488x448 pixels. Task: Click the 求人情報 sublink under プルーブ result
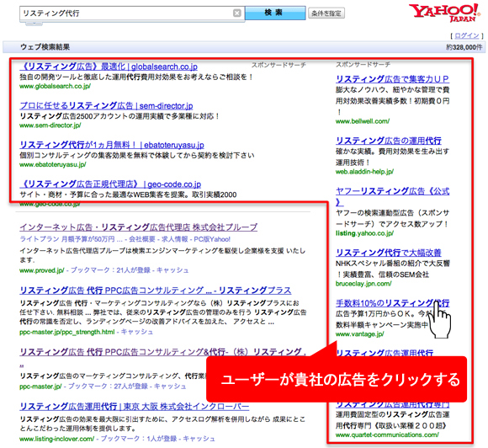[x=175, y=239]
